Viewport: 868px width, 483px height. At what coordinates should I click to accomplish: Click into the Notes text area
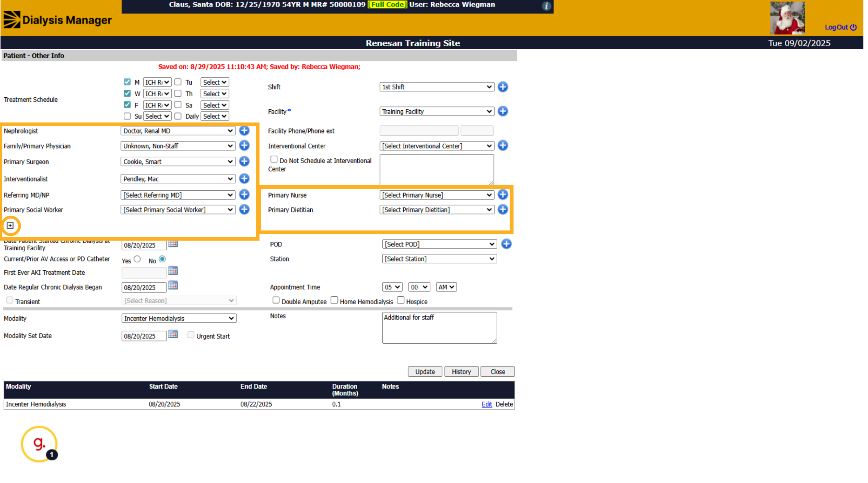click(439, 328)
